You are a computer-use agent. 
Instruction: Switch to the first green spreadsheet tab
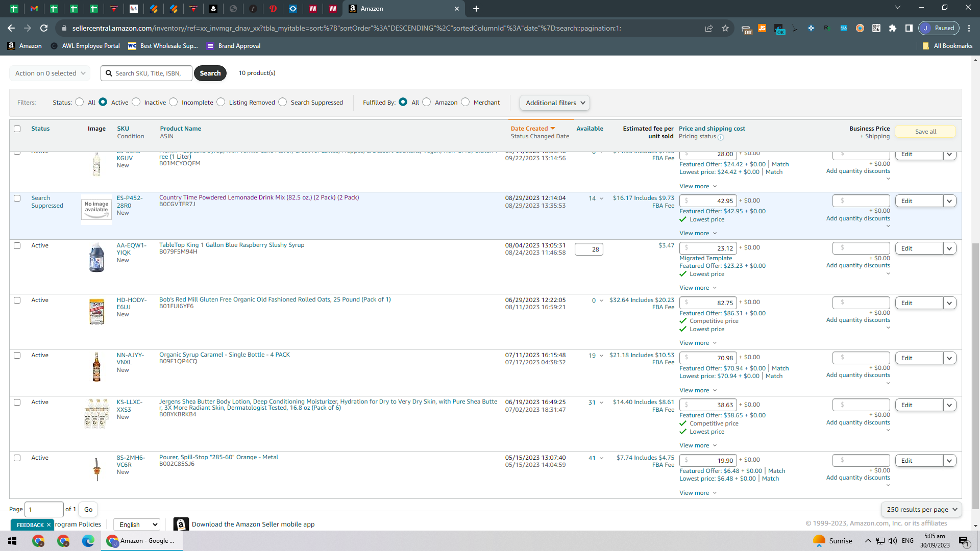tap(14, 9)
